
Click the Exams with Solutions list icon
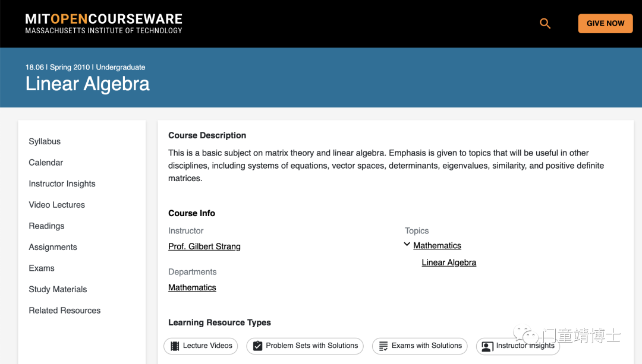coord(383,346)
